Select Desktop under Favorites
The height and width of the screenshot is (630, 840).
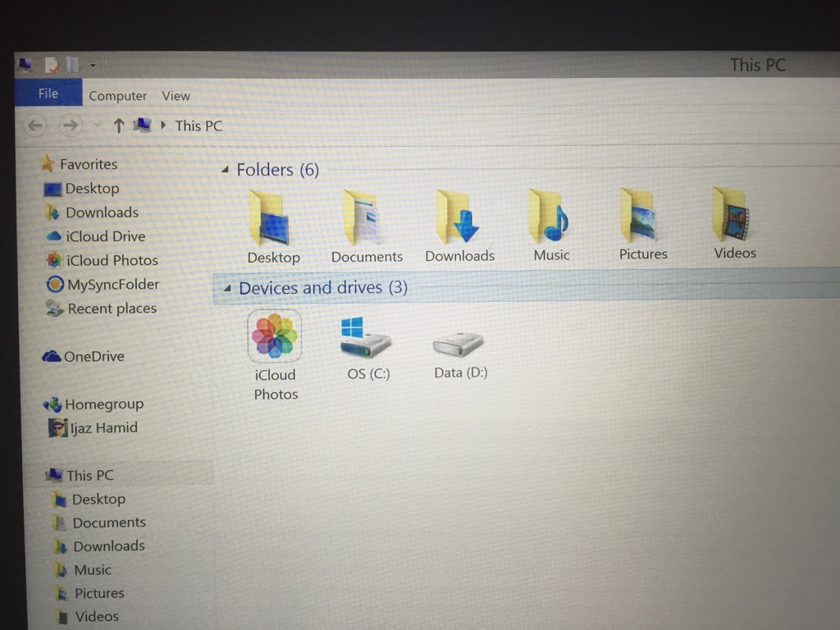[x=92, y=189]
